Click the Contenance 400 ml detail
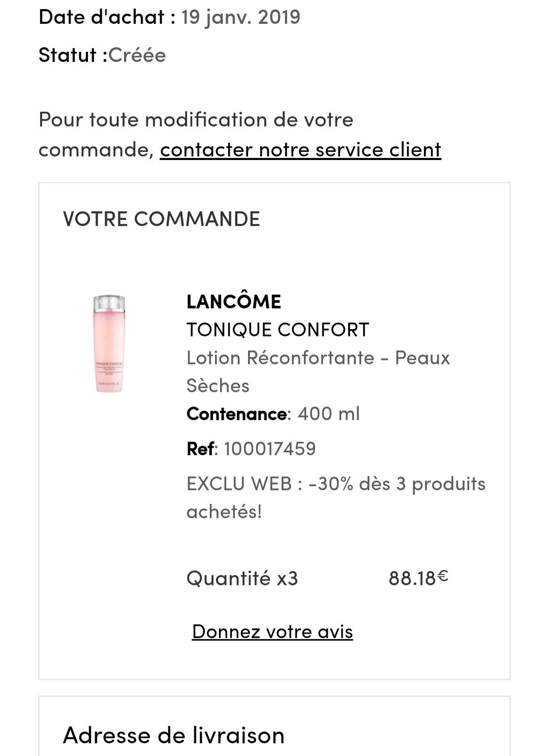The image size is (549, 756). 273,414
